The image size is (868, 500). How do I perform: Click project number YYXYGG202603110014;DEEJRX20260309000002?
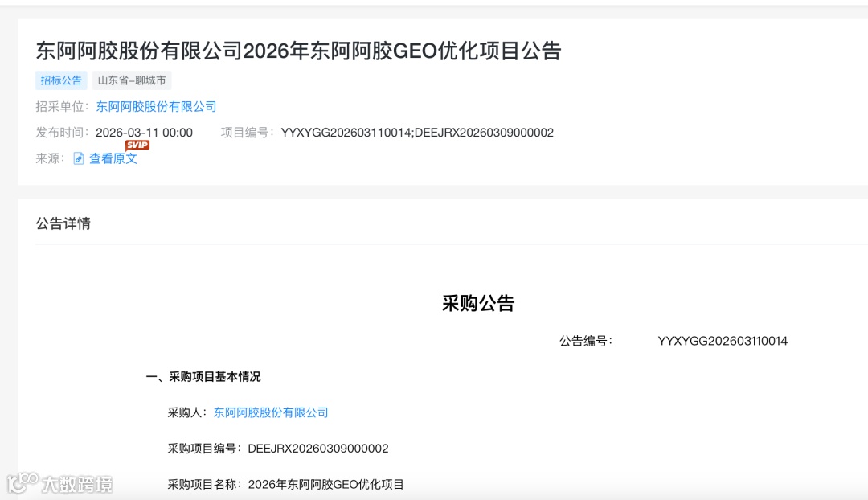[x=417, y=133]
